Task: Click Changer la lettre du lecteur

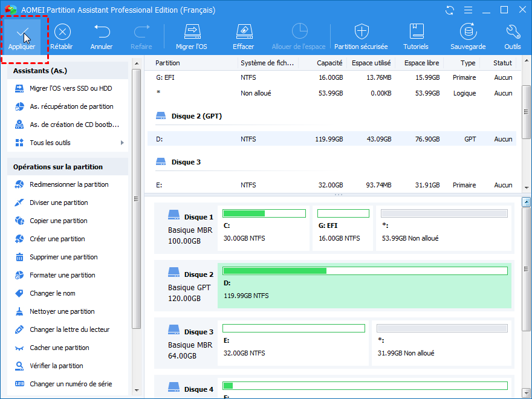Action: click(70, 329)
